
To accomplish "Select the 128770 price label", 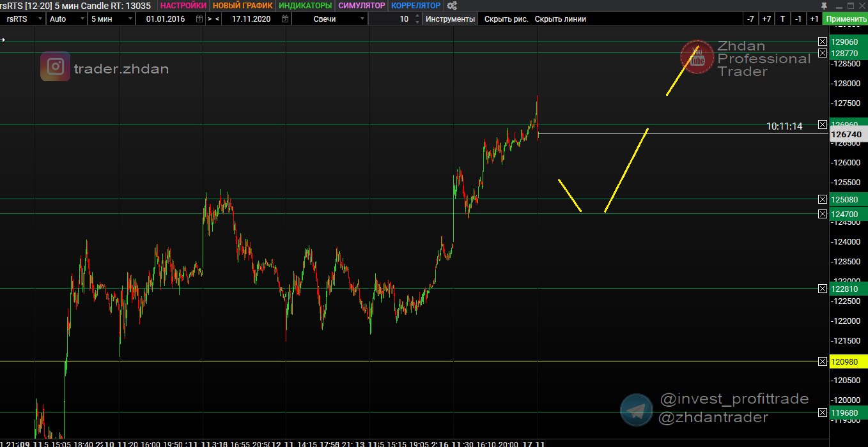I will [x=848, y=53].
